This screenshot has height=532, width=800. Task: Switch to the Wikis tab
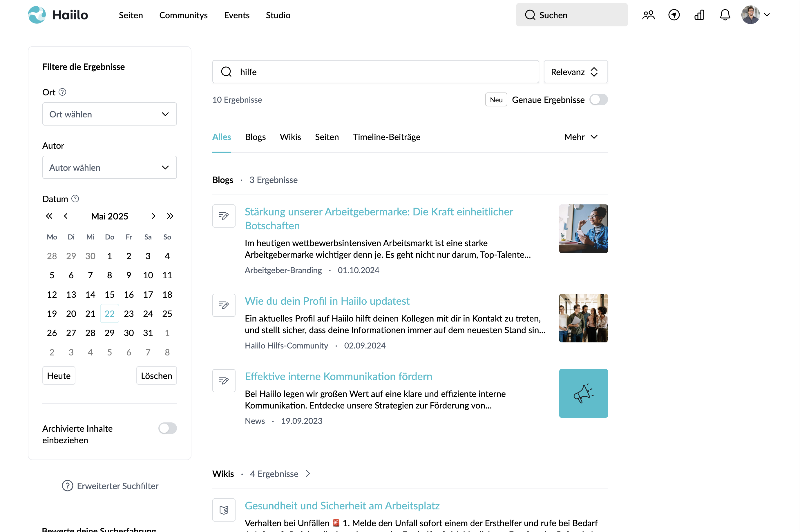pyautogui.click(x=290, y=137)
